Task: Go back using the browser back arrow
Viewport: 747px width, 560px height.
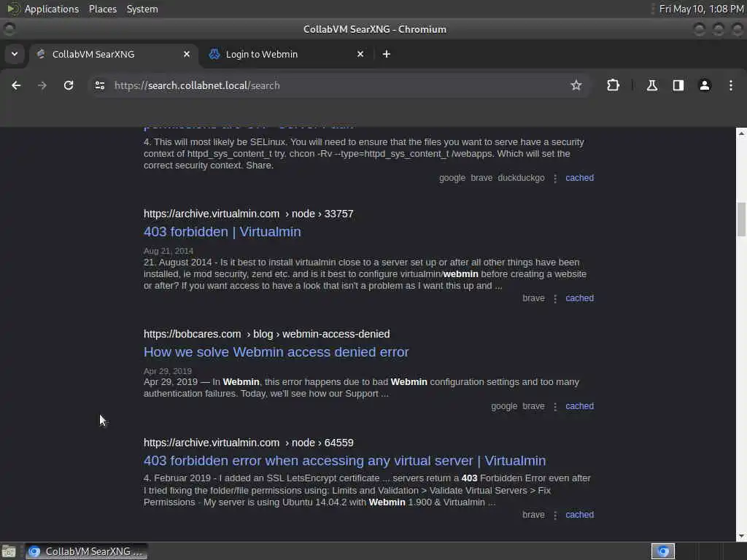Action: 16,85
